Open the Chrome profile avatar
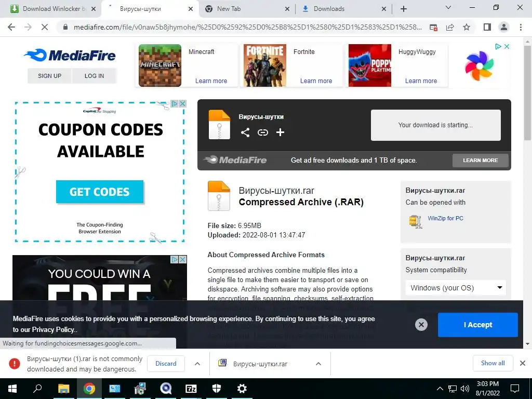The image size is (532, 399). (504, 27)
